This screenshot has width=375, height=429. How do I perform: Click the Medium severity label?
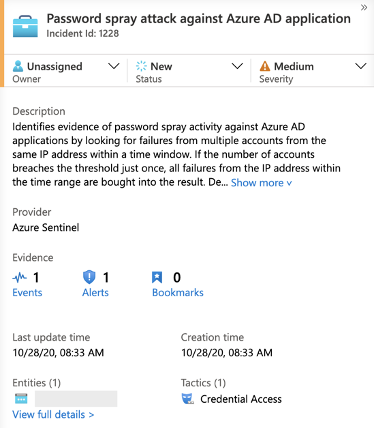[294, 66]
